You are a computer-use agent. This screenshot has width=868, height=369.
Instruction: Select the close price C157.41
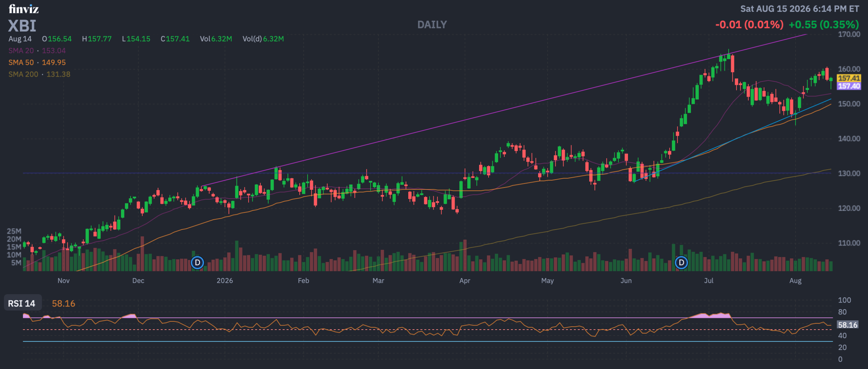click(175, 39)
